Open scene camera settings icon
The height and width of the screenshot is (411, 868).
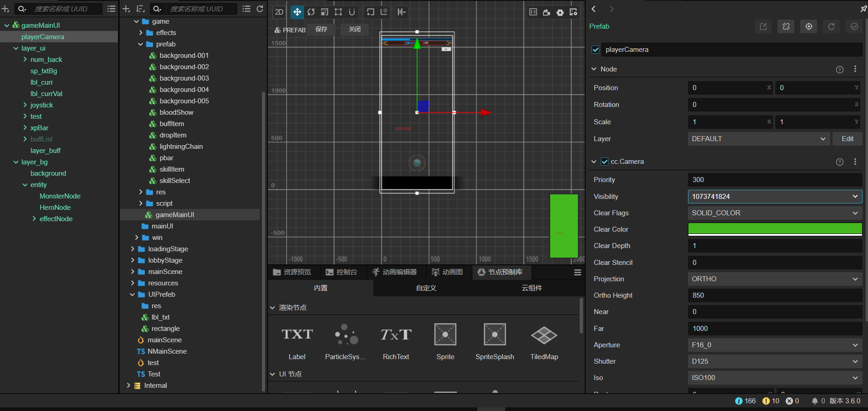pos(547,12)
